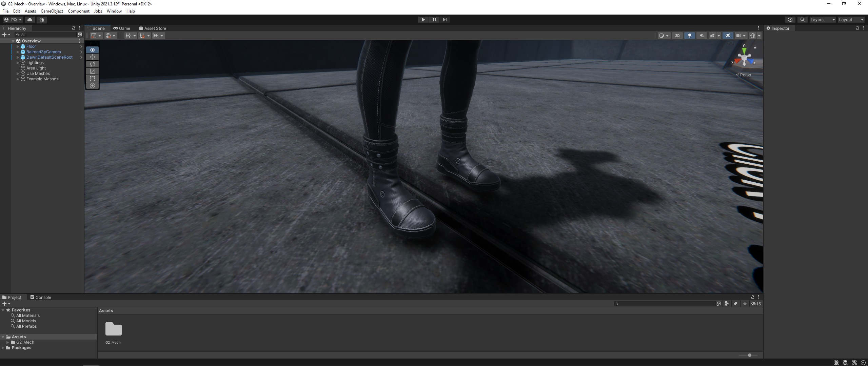Viewport: 868px width, 366px height.
Task: Toggle scene lighting on or off
Action: tap(689, 36)
